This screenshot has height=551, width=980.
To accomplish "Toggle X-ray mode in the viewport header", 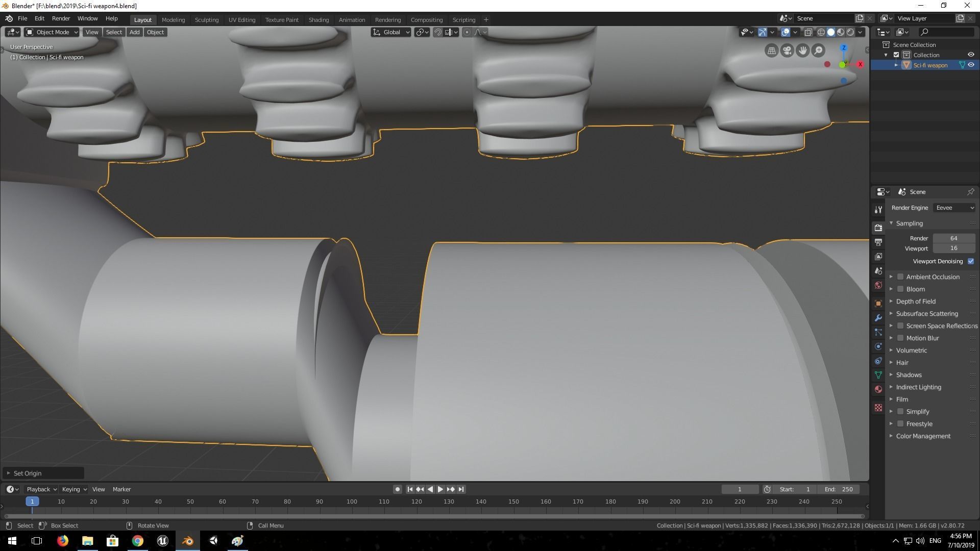I will click(x=808, y=32).
